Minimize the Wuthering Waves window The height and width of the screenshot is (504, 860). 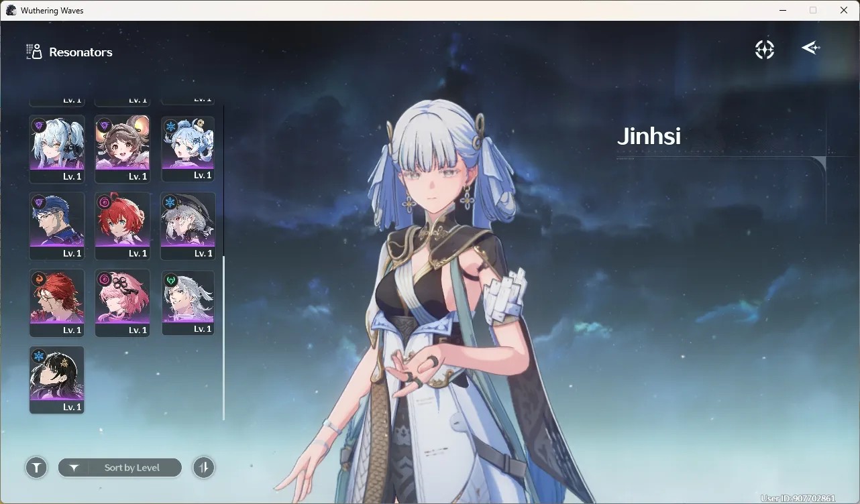point(783,10)
